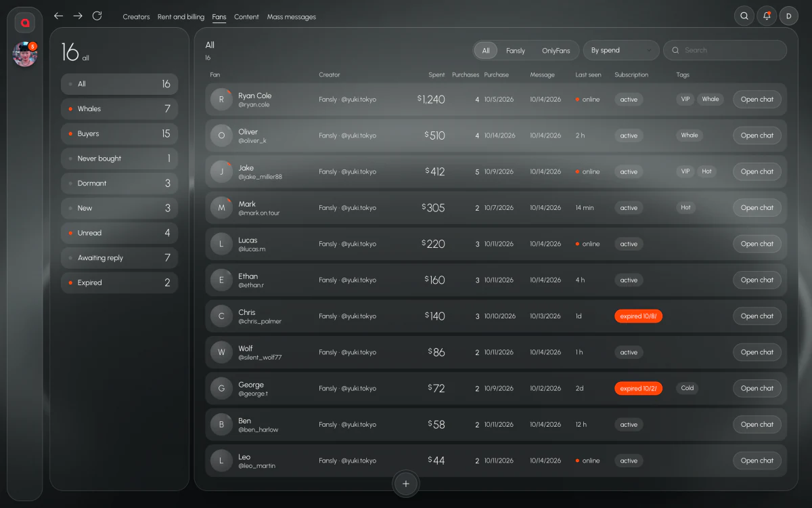The width and height of the screenshot is (812, 508).
Task: Click Chris's expired 10/8 badge
Action: pyautogui.click(x=638, y=316)
